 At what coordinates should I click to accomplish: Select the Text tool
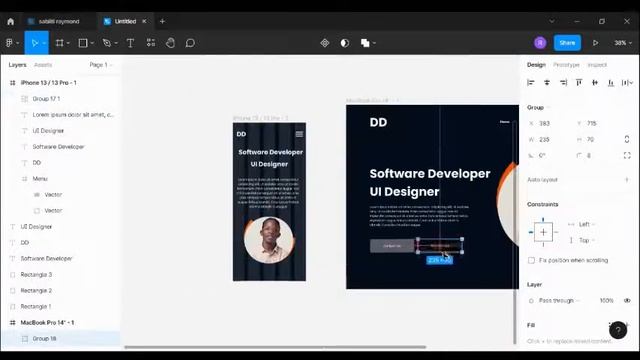coord(130,43)
